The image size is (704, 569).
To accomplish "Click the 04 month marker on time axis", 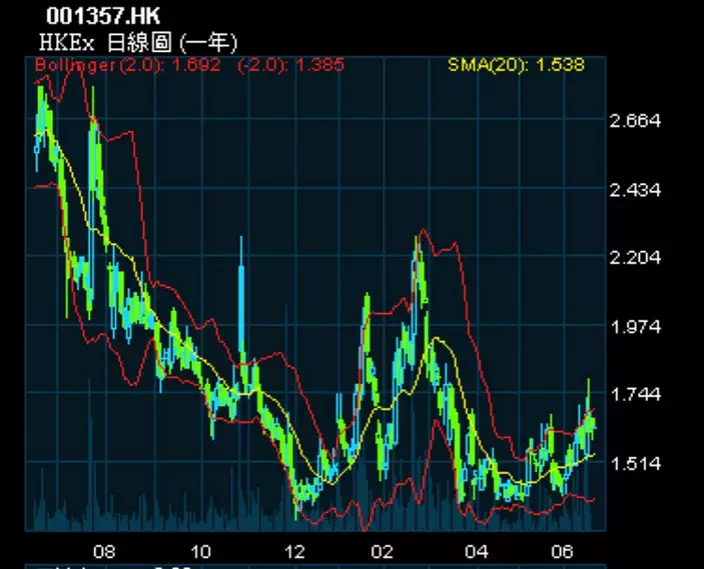I will 476,551.
